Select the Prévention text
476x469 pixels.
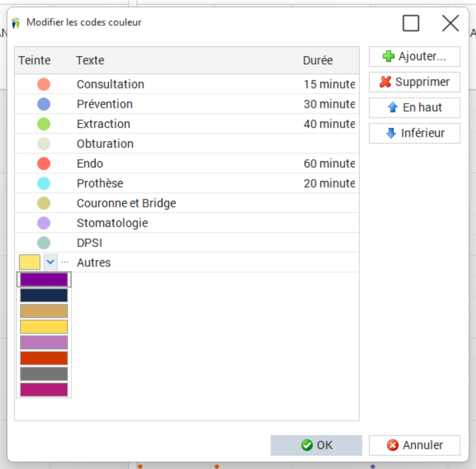[x=105, y=104]
